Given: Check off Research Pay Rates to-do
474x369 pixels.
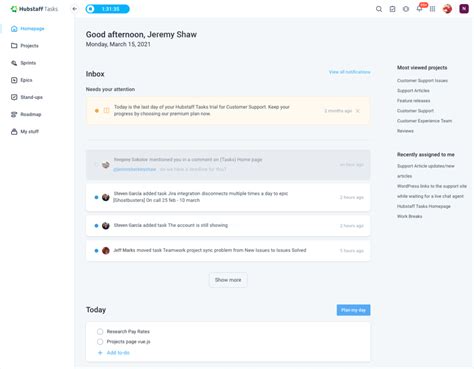Looking at the screenshot, I should (x=100, y=331).
